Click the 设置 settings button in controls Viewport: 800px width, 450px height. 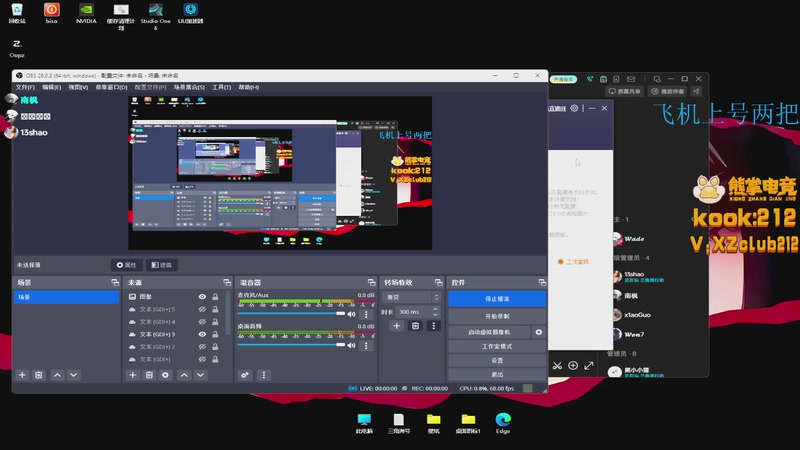pos(497,360)
